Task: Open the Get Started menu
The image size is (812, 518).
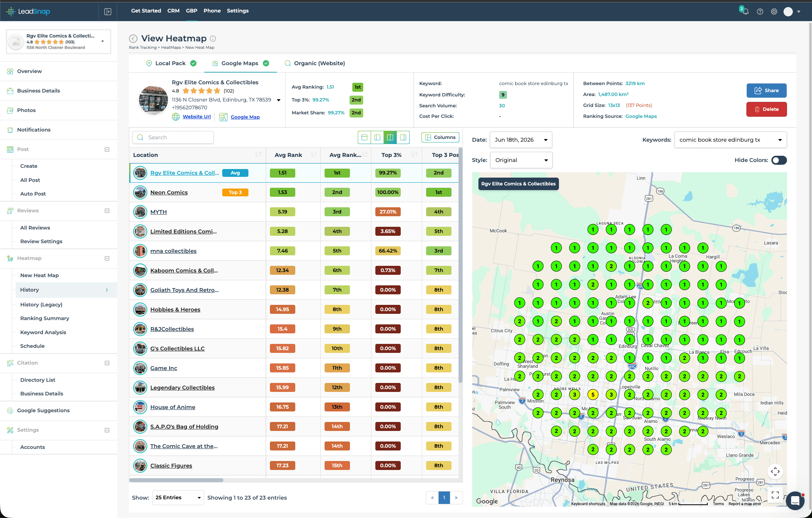Action: 146,11
